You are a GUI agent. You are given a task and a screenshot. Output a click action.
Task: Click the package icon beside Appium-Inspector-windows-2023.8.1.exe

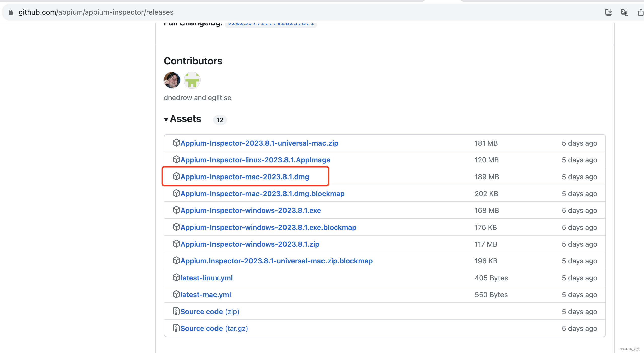tap(176, 210)
